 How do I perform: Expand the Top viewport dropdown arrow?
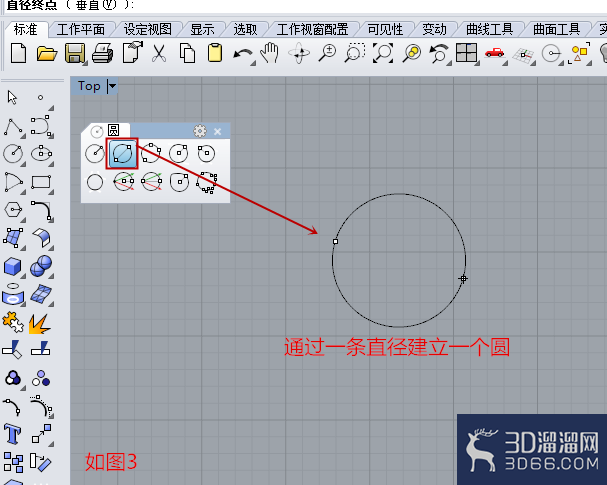(112, 86)
